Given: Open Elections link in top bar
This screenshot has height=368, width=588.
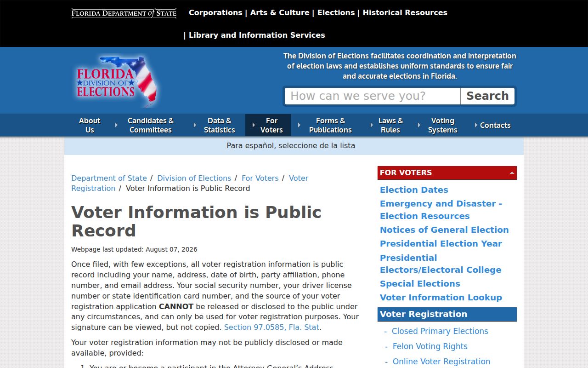Looking at the screenshot, I should pos(336,12).
